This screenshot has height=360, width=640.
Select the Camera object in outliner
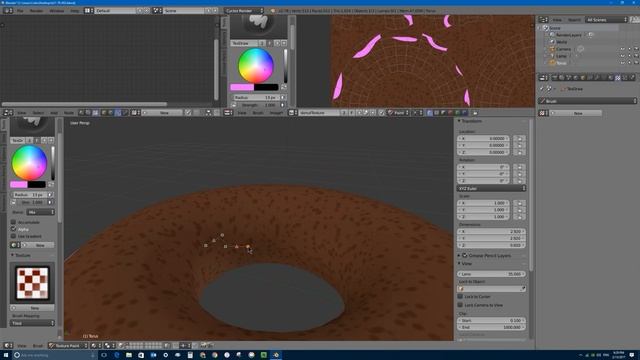564,49
